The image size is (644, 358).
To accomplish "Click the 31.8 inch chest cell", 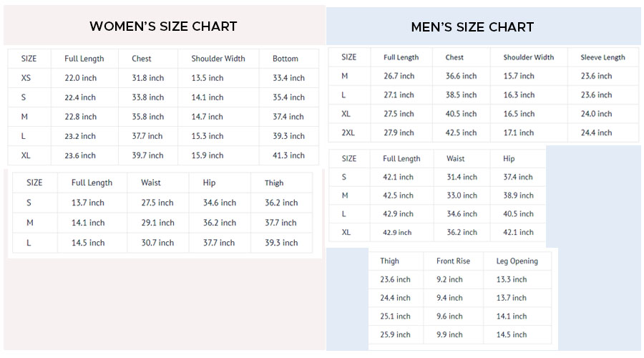I will click(x=147, y=78).
